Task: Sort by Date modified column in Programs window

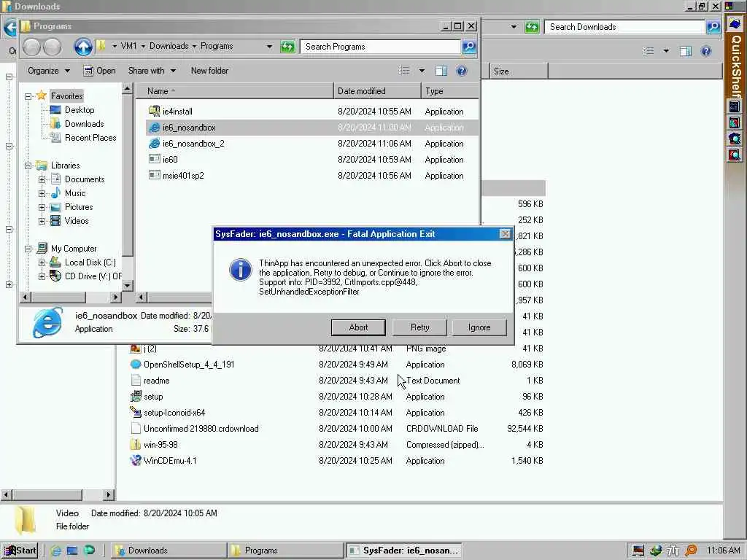Action: (x=377, y=91)
